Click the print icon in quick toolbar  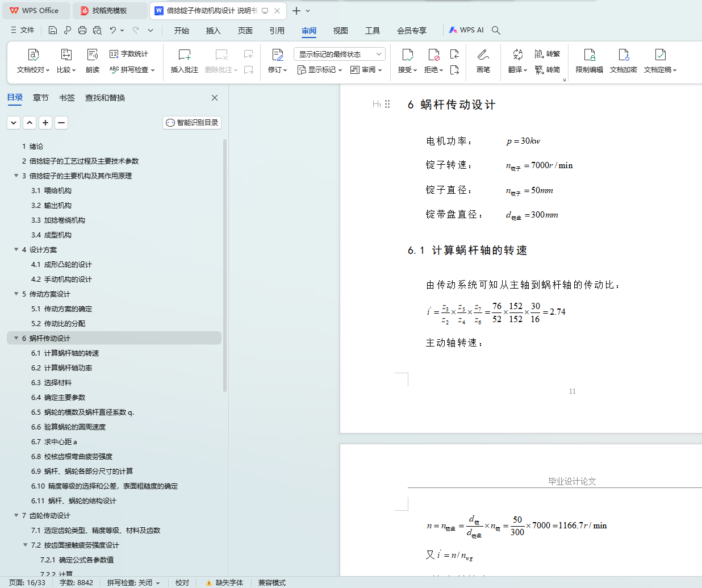[x=82, y=30]
